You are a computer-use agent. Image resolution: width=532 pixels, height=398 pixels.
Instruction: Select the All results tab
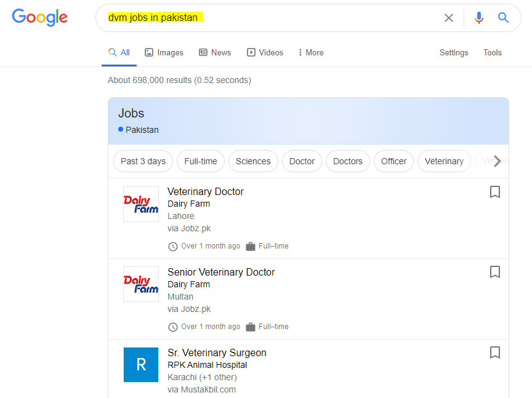tap(119, 52)
